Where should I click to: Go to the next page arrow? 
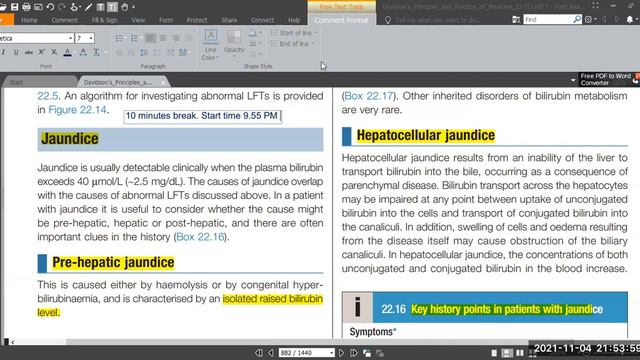341,353
